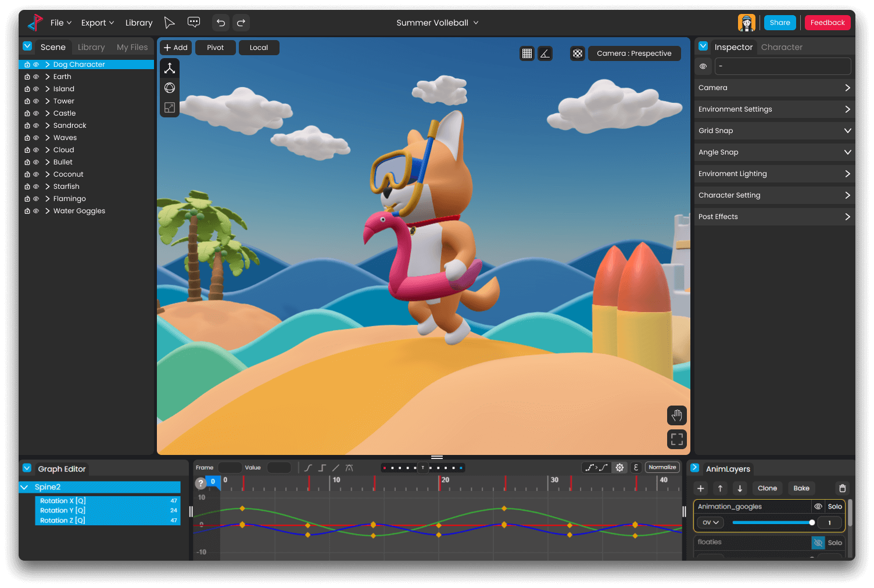
Task: Adjust the Animation_googles weight slider
Action: (772, 522)
